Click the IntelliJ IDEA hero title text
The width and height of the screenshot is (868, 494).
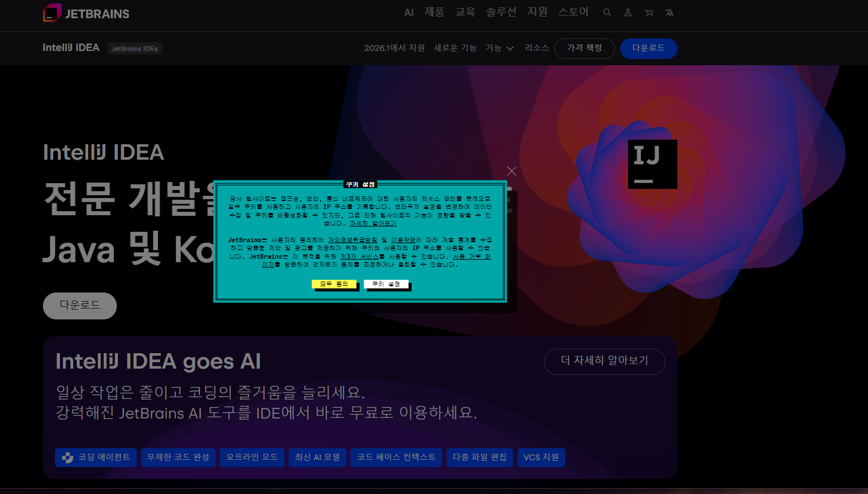(x=104, y=152)
